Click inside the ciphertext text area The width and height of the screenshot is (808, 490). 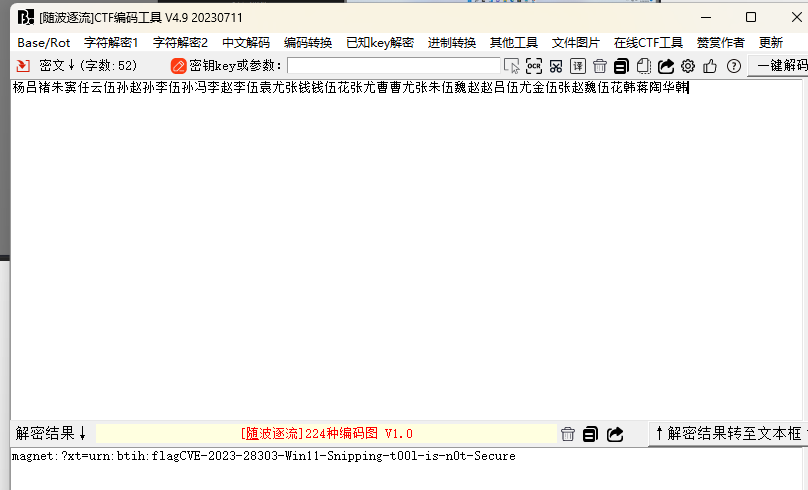(406, 250)
